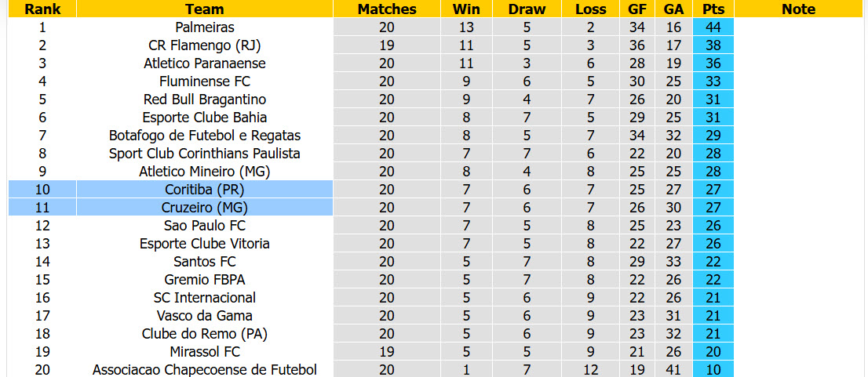Open Sport Club Corinthians Paulista entry

pyautogui.click(x=205, y=154)
